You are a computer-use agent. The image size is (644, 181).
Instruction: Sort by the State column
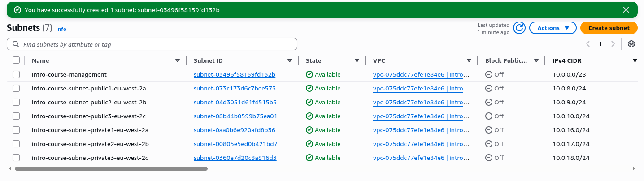357,60
